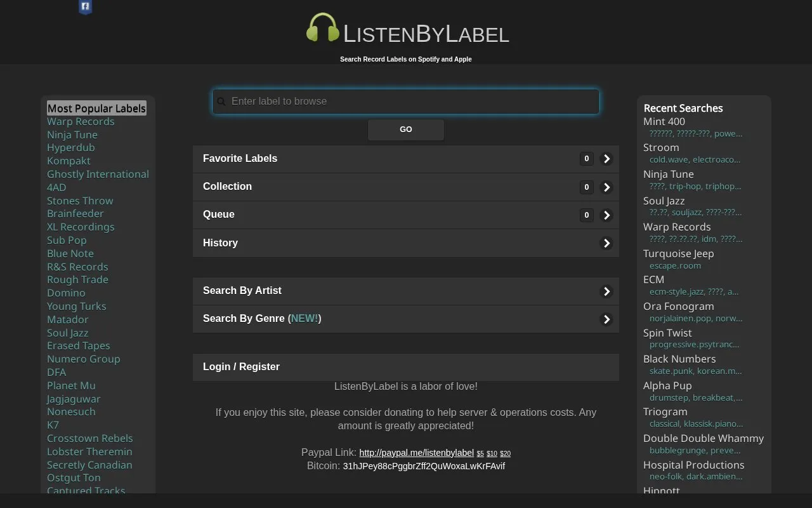Open Stroom in Recent Searches

[x=661, y=147]
